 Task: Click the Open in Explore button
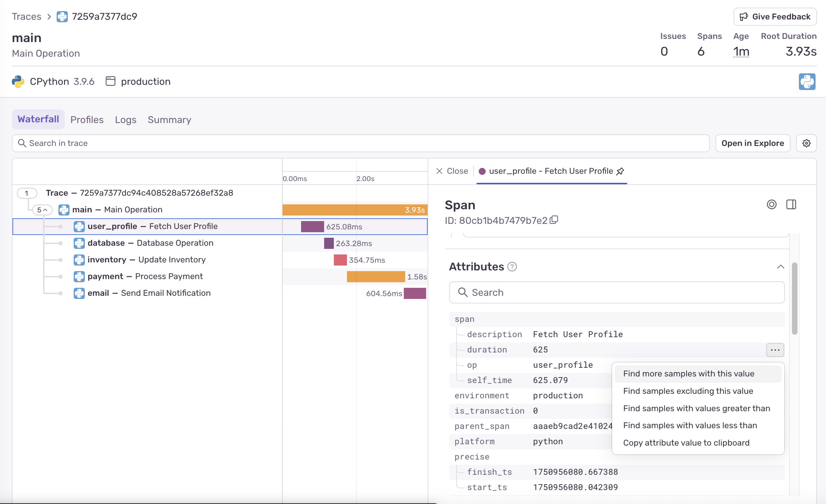click(753, 143)
